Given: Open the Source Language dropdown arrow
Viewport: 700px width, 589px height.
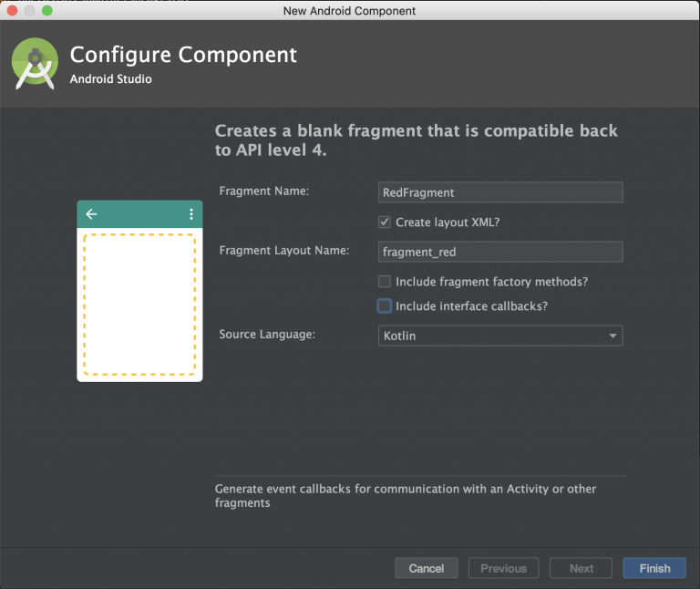Looking at the screenshot, I should (612, 336).
